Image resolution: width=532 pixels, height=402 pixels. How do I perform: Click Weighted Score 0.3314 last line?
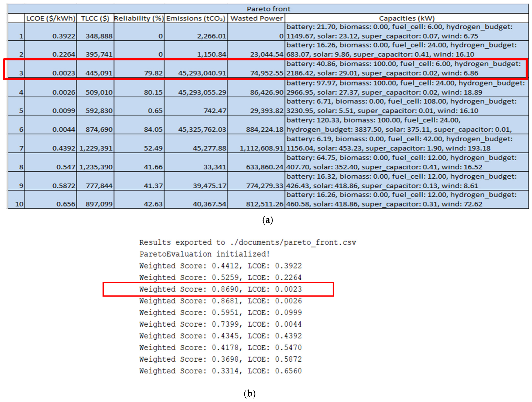(220, 371)
